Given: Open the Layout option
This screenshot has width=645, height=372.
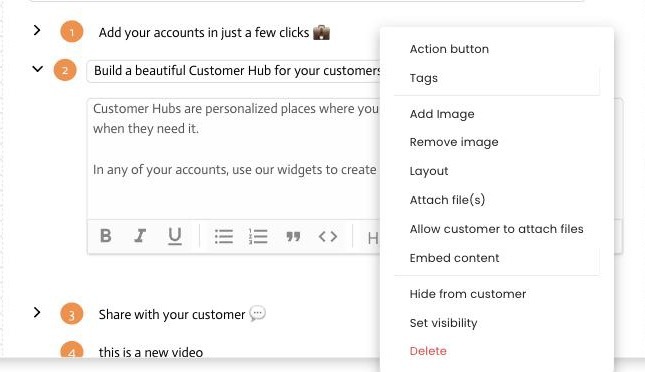Looking at the screenshot, I should tap(429, 171).
